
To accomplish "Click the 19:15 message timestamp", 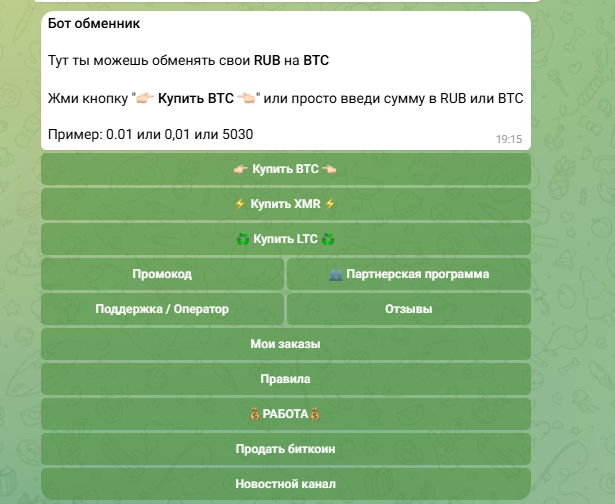I will (509, 139).
